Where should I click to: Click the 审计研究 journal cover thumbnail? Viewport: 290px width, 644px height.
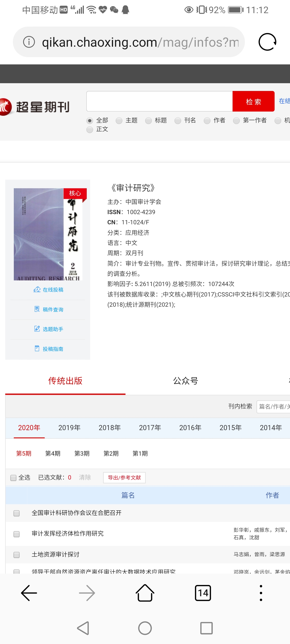tap(48, 234)
